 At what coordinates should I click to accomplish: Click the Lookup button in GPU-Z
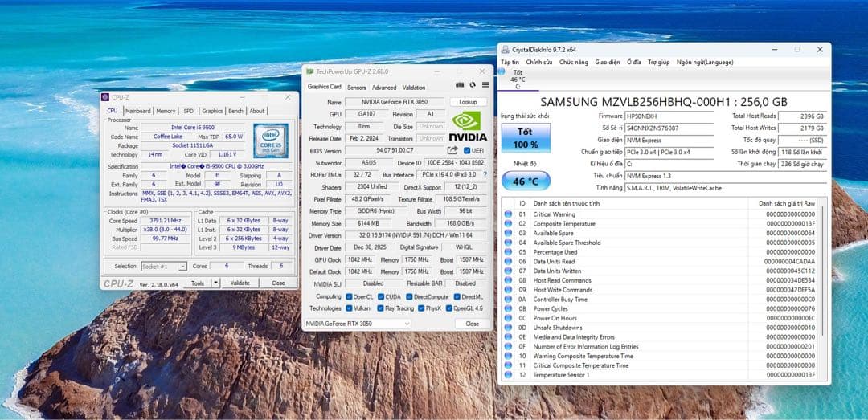click(468, 102)
